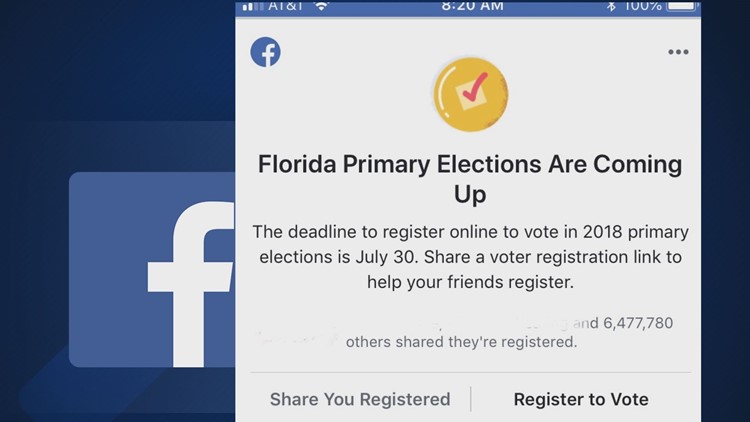Tap the battery indicator icon
This screenshot has width=750, height=422.
[x=682, y=5]
